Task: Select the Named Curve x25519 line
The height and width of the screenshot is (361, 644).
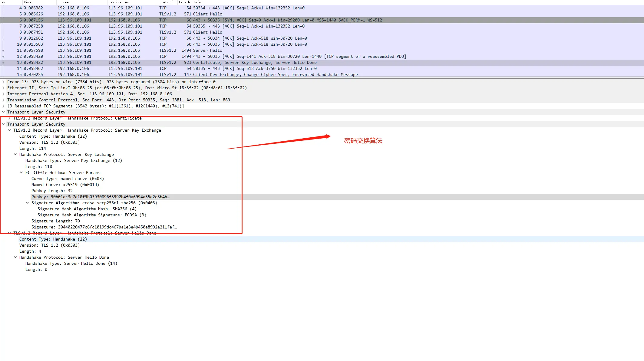Action: pyautogui.click(x=65, y=185)
